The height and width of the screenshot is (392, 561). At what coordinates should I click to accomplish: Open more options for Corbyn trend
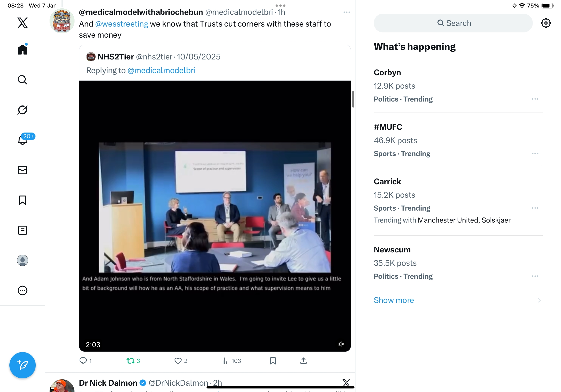(535, 99)
